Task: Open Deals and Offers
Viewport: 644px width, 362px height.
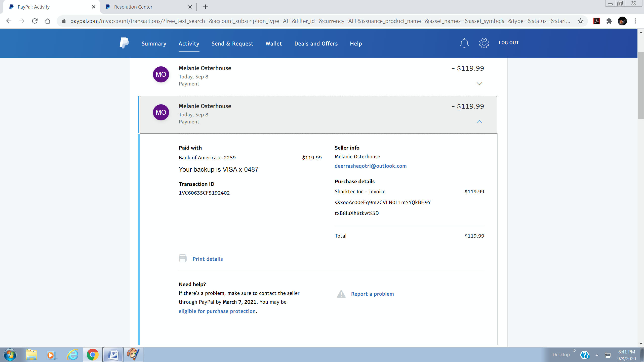Action: 316,43
